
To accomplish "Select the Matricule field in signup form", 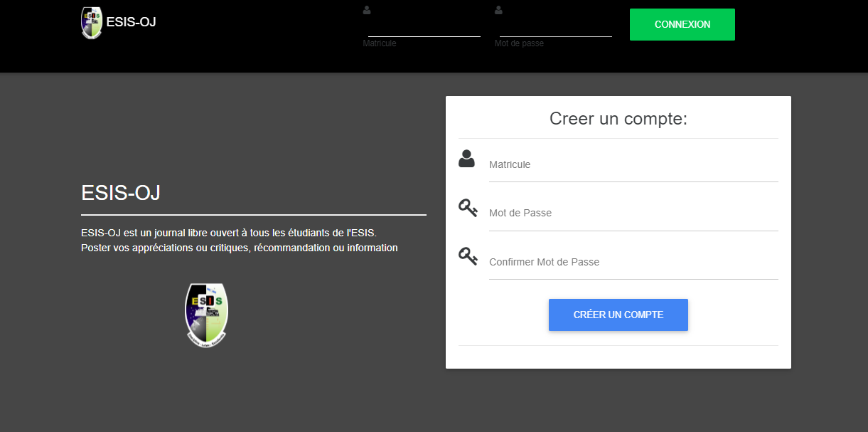I will click(633, 165).
